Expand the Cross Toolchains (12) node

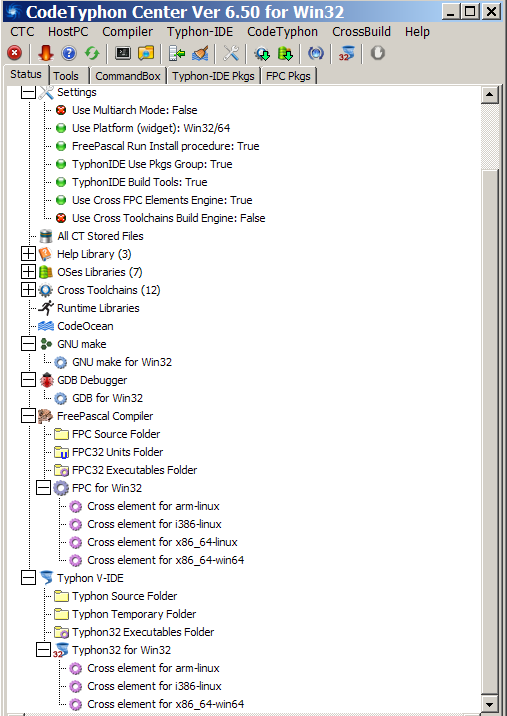tap(28, 290)
